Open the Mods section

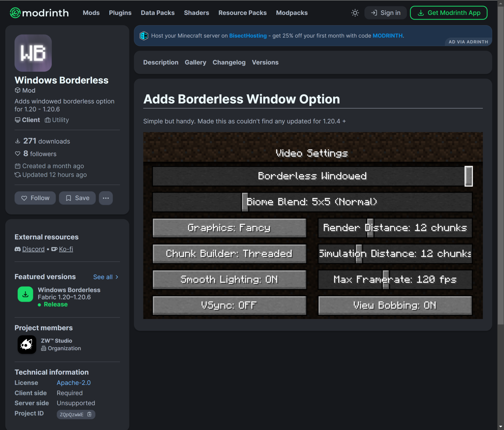(x=91, y=13)
